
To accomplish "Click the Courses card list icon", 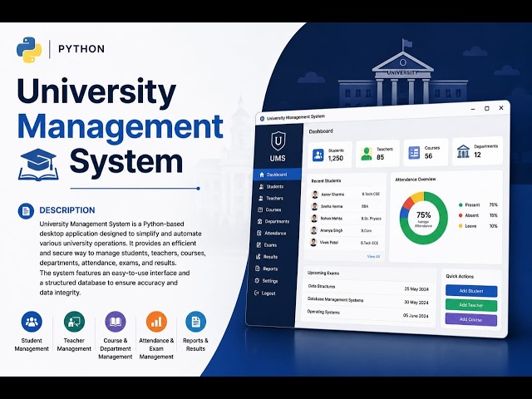I will (414, 153).
